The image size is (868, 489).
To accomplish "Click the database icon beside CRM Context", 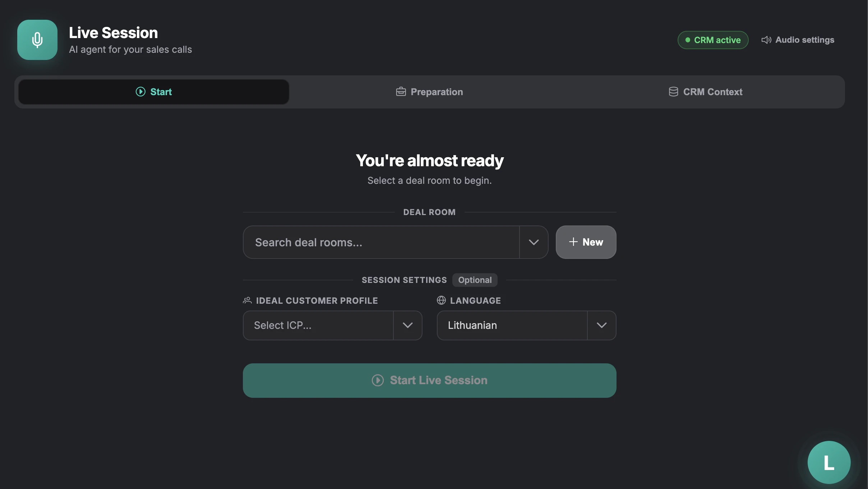I will 673,92.
